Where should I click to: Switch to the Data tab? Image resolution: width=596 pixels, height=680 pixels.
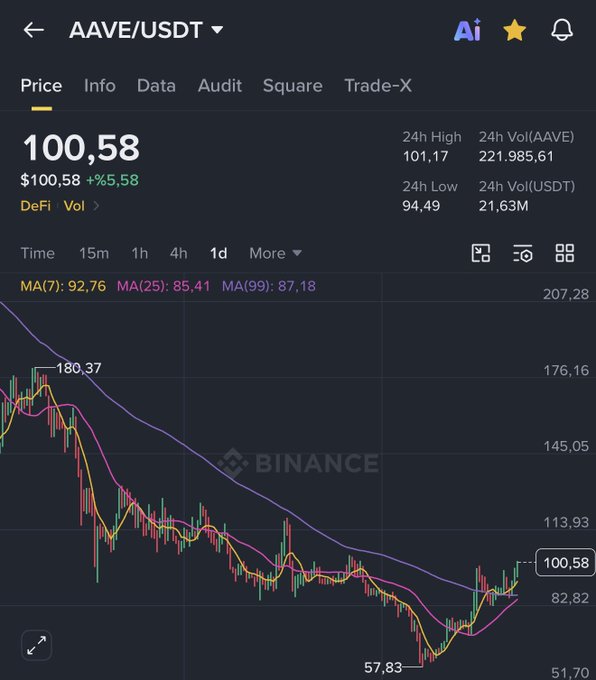(156, 86)
